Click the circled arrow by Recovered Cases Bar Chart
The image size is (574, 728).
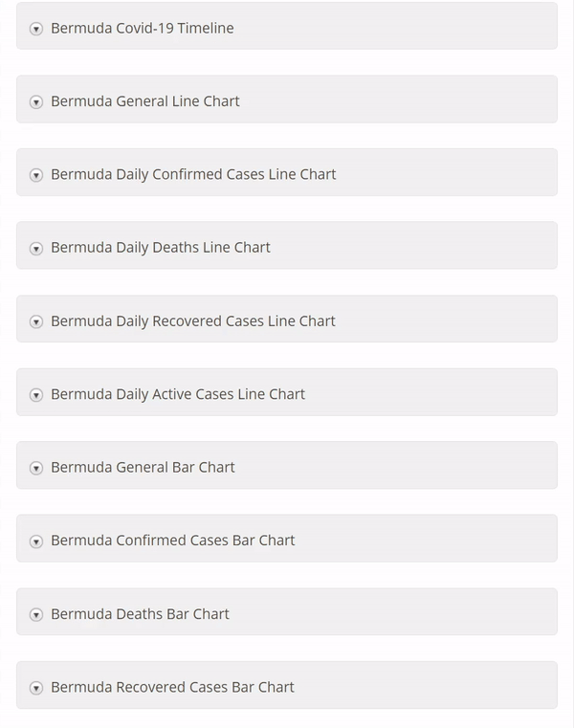pos(36,688)
